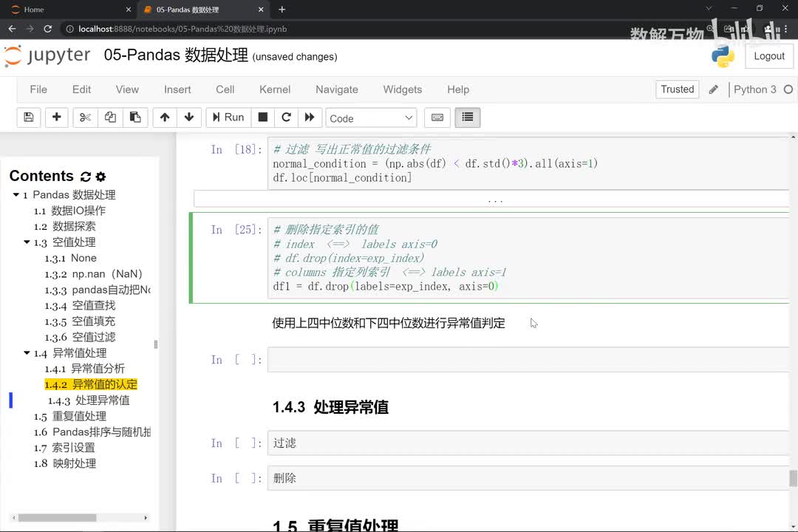Open the Widgets menu

[x=402, y=89]
